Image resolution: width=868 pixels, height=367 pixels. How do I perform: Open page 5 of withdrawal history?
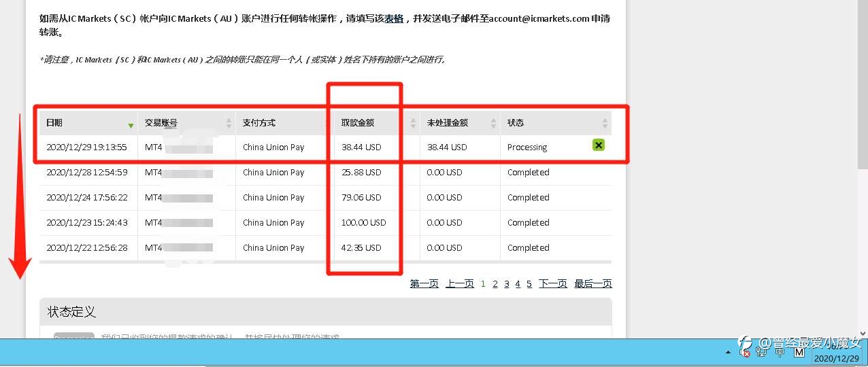coord(529,284)
